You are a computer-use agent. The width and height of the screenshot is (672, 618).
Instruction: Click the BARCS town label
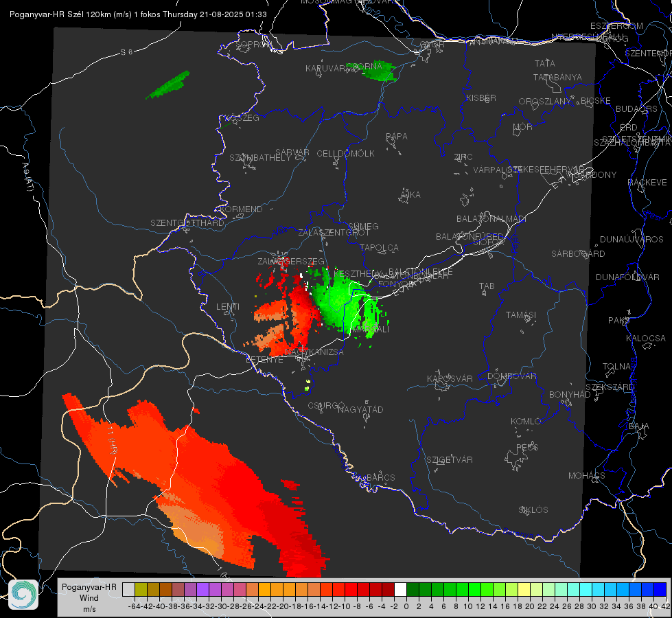(381, 477)
